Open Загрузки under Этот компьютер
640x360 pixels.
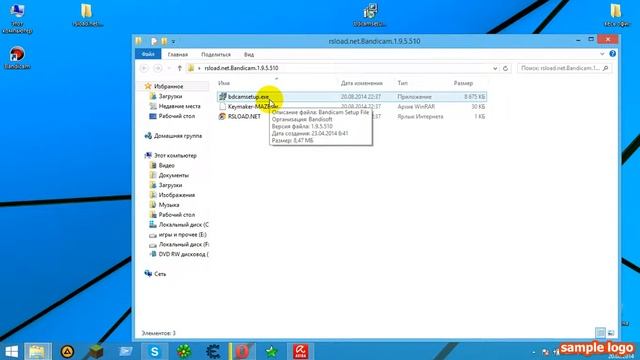pyautogui.click(x=170, y=185)
